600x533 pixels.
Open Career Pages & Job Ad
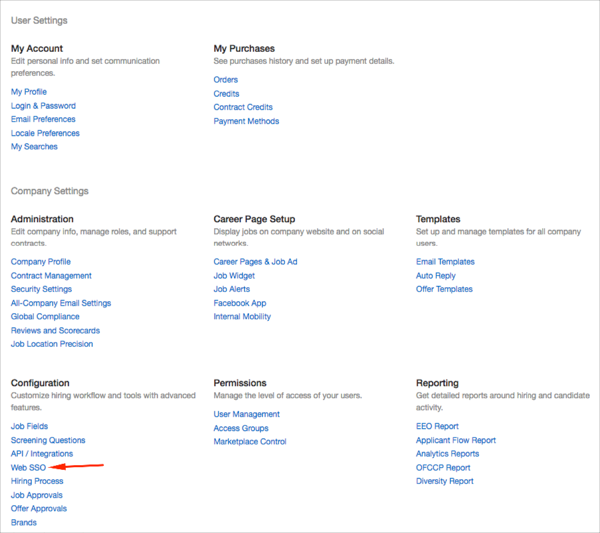point(255,262)
